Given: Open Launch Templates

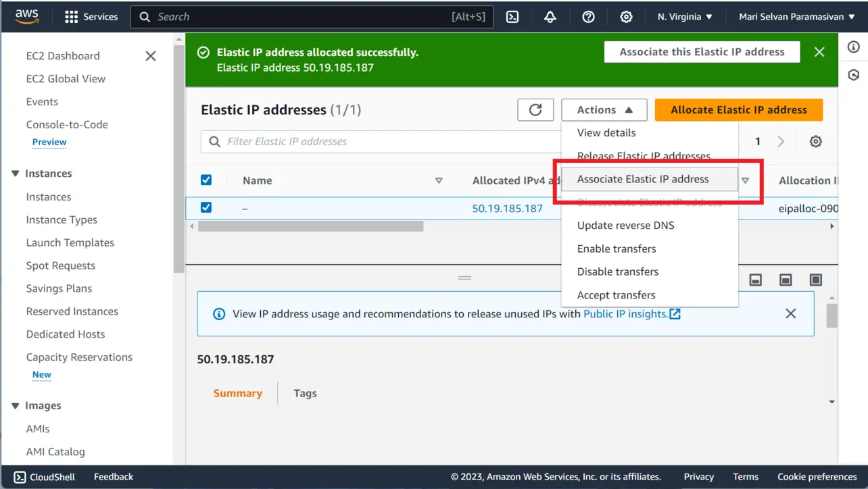Looking at the screenshot, I should [x=70, y=243].
